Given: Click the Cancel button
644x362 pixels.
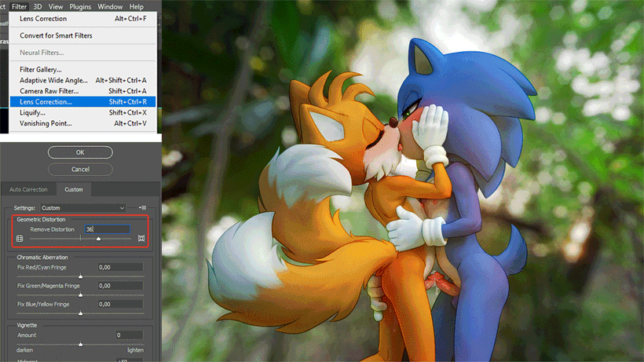Looking at the screenshot, I should (x=80, y=169).
